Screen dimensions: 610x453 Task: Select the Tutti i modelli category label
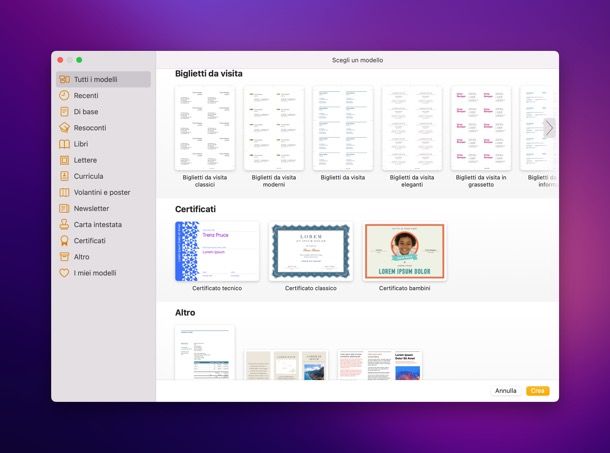click(x=95, y=79)
